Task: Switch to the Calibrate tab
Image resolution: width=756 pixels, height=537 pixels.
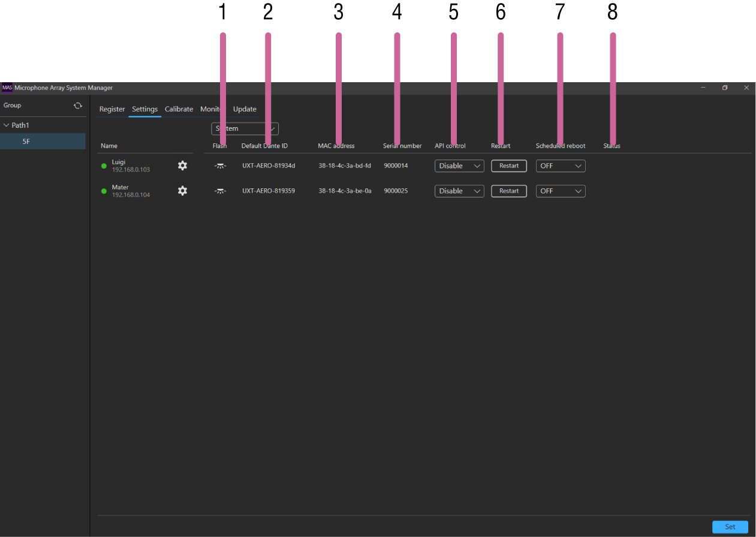Action: click(x=179, y=109)
